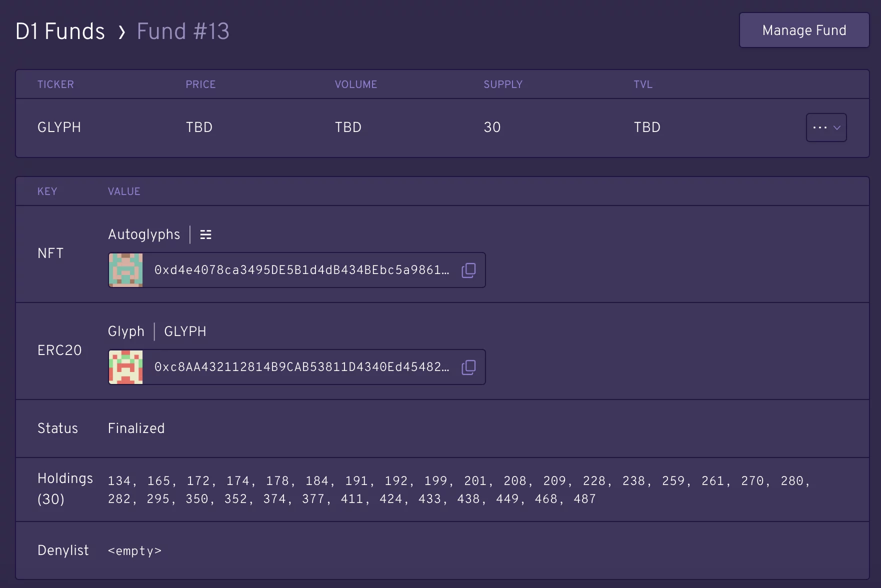Click the Denylist key label

pyautogui.click(x=63, y=550)
